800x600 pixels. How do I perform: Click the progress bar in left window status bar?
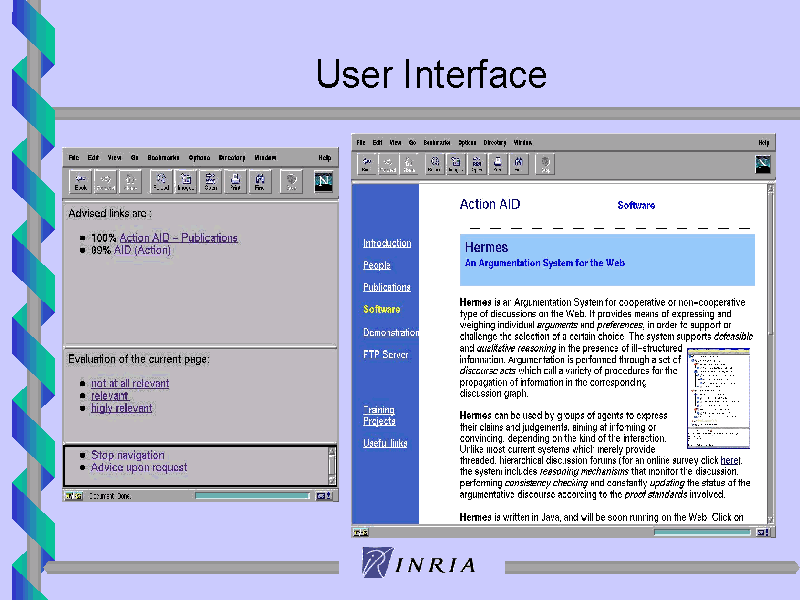[252, 495]
